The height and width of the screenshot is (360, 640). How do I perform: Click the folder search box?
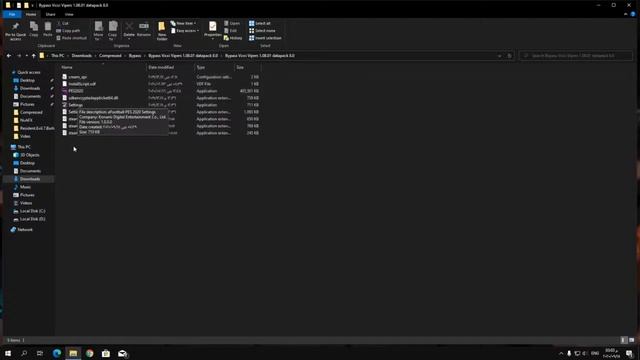point(576,56)
